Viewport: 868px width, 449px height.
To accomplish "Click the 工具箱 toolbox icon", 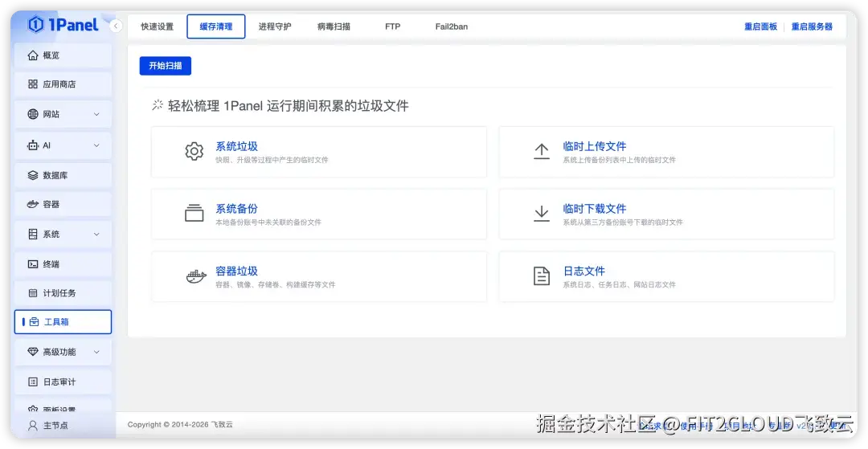I will pyautogui.click(x=34, y=322).
